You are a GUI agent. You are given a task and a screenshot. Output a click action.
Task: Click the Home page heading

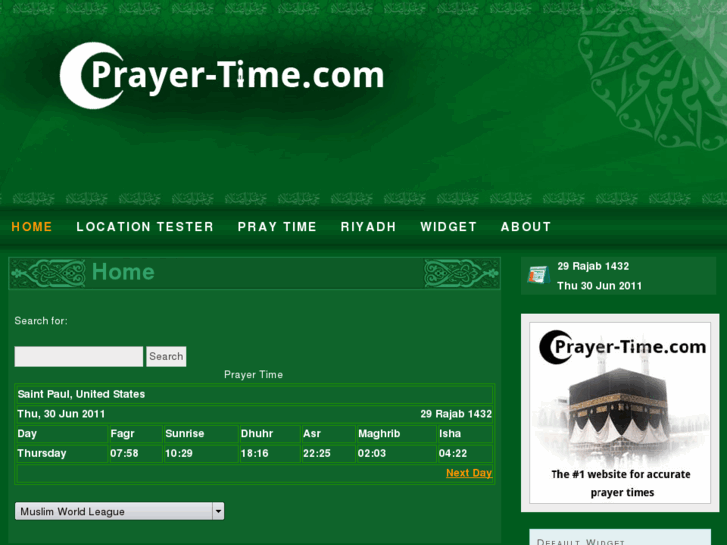click(x=123, y=272)
